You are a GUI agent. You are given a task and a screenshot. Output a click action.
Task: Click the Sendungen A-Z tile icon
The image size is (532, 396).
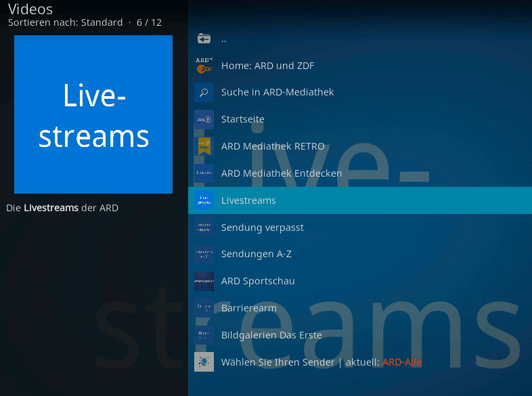[x=204, y=254]
